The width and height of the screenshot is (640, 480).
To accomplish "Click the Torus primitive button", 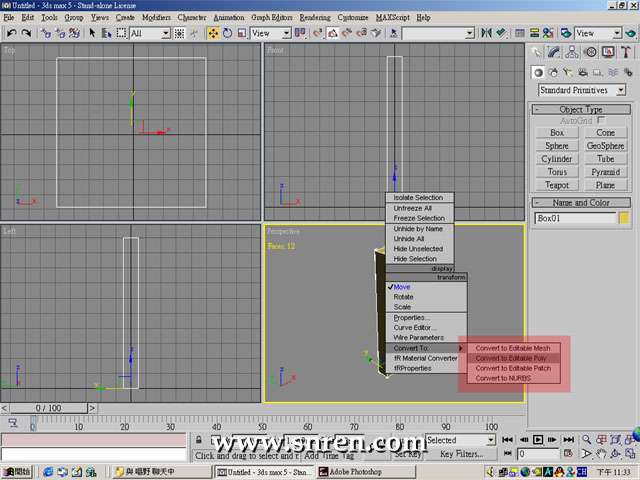I will click(557, 172).
